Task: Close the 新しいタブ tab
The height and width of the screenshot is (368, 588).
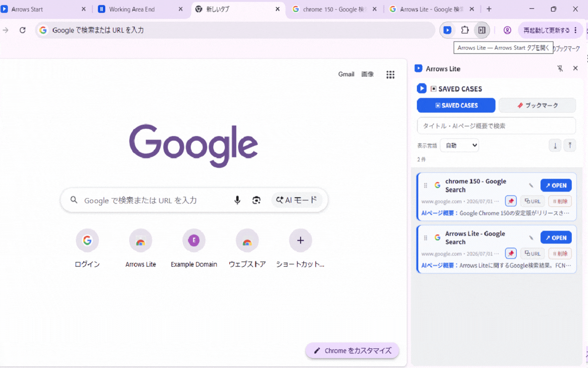Action: click(x=277, y=9)
